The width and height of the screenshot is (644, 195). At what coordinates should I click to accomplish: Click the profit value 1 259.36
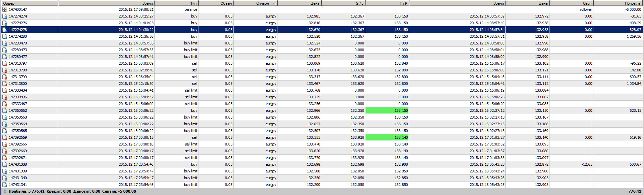pos(634,36)
